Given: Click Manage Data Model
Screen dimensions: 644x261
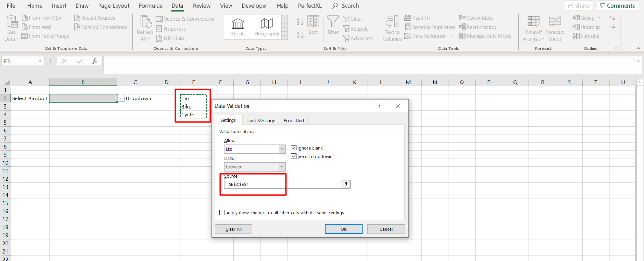Looking at the screenshot, I should (486, 36).
